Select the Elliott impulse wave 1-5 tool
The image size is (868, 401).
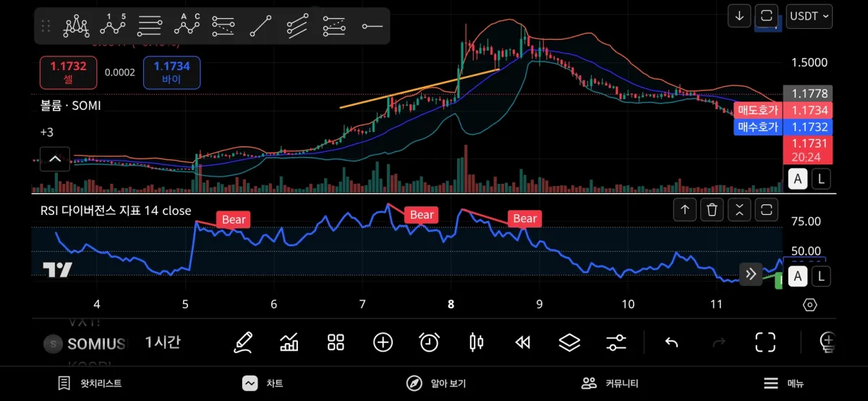pyautogui.click(x=113, y=27)
